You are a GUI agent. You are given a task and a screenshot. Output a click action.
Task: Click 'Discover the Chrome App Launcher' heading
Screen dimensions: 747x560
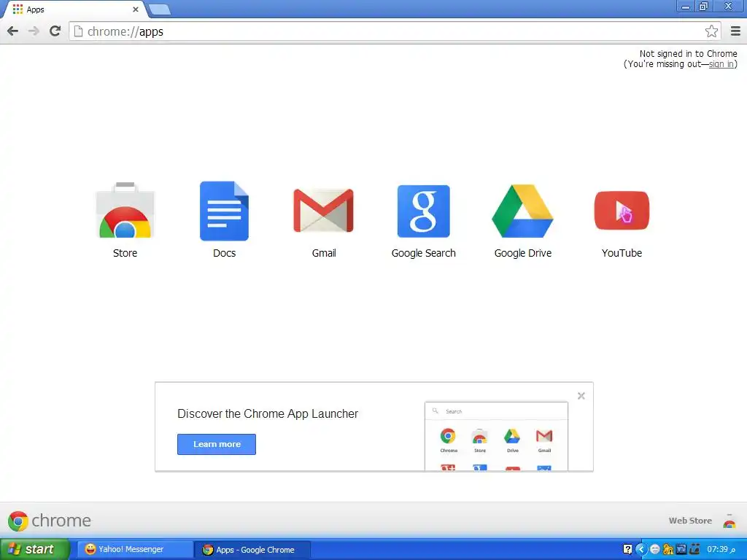pyautogui.click(x=267, y=414)
